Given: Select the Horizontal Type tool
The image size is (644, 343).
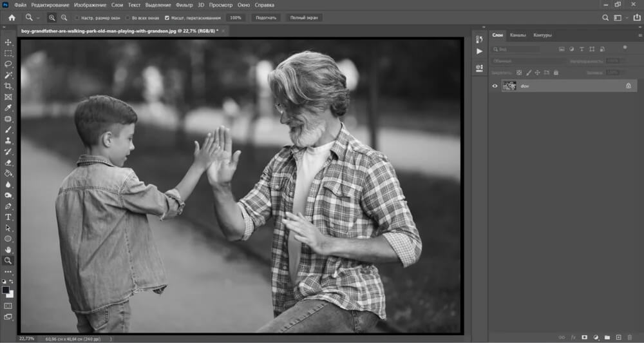Looking at the screenshot, I should tap(8, 217).
